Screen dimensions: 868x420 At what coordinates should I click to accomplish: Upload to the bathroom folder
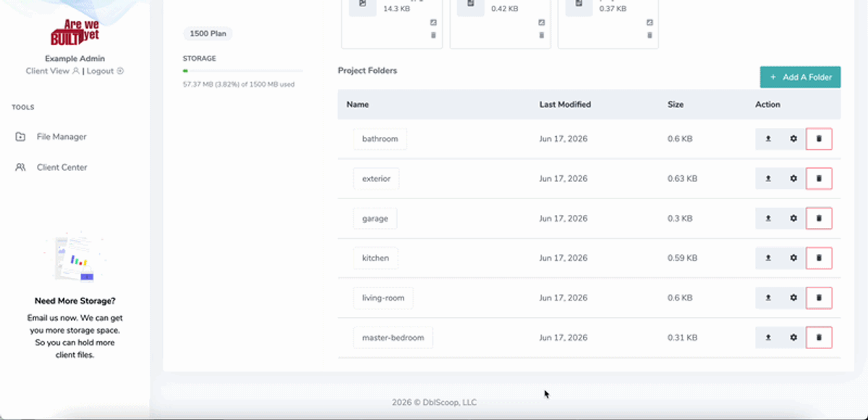tap(768, 139)
